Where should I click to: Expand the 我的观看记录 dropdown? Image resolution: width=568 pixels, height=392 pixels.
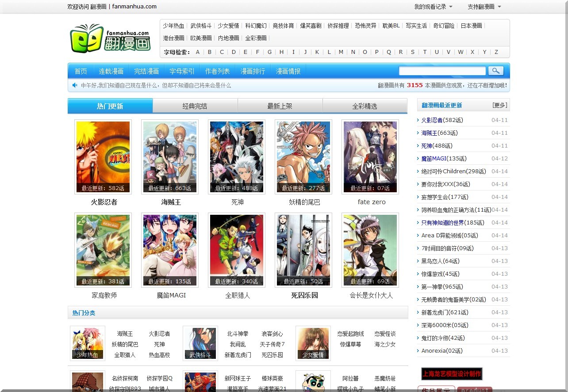433,7
